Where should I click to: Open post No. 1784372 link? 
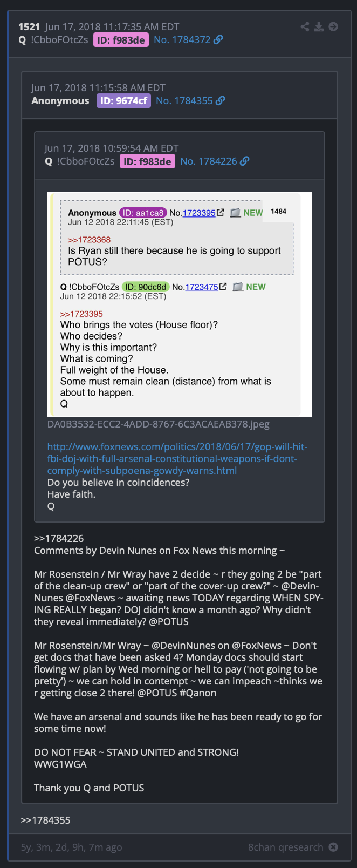(x=182, y=39)
